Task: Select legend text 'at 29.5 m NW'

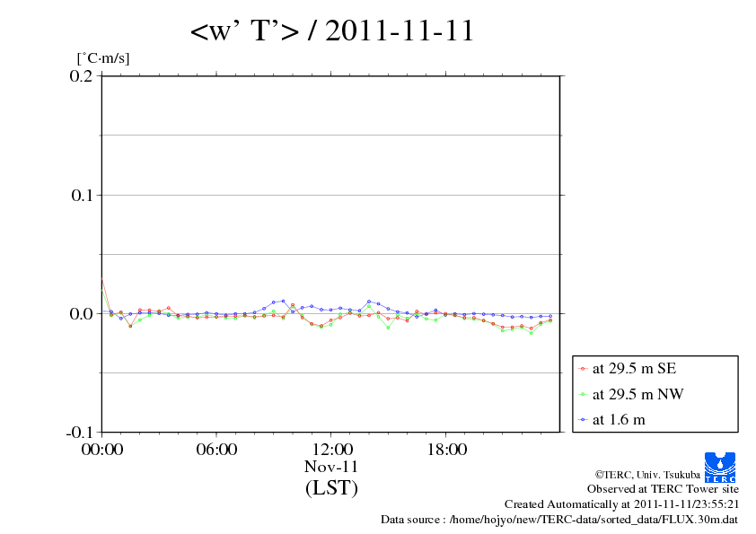Action: point(637,394)
